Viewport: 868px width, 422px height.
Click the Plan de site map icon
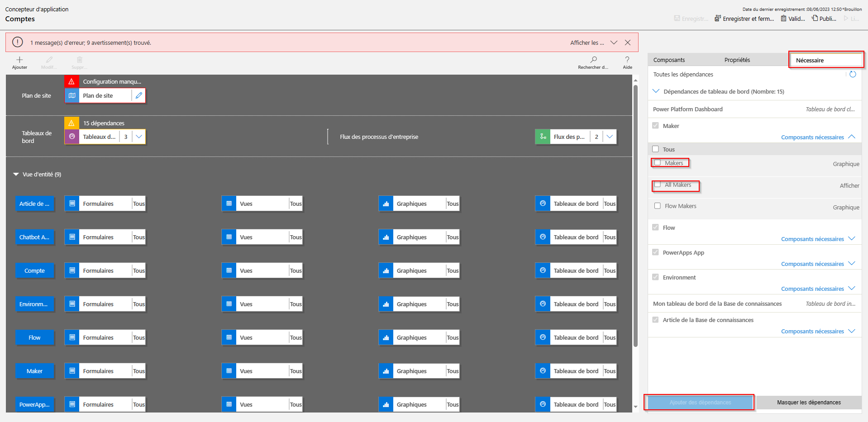[x=72, y=95]
